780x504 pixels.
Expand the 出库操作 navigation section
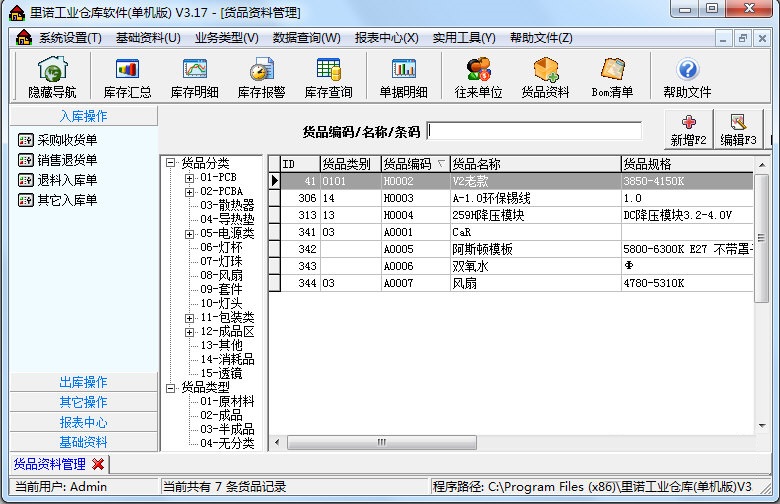pyautogui.click(x=84, y=382)
